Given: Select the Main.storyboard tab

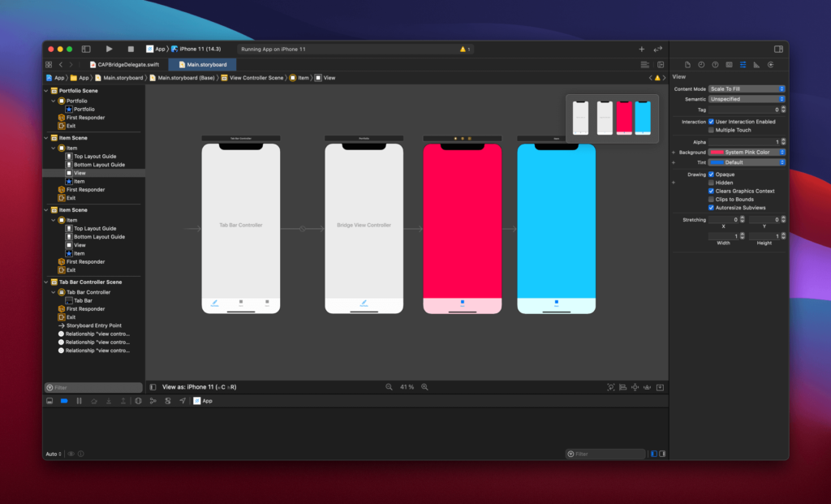Looking at the screenshot, I should point(203,64).
